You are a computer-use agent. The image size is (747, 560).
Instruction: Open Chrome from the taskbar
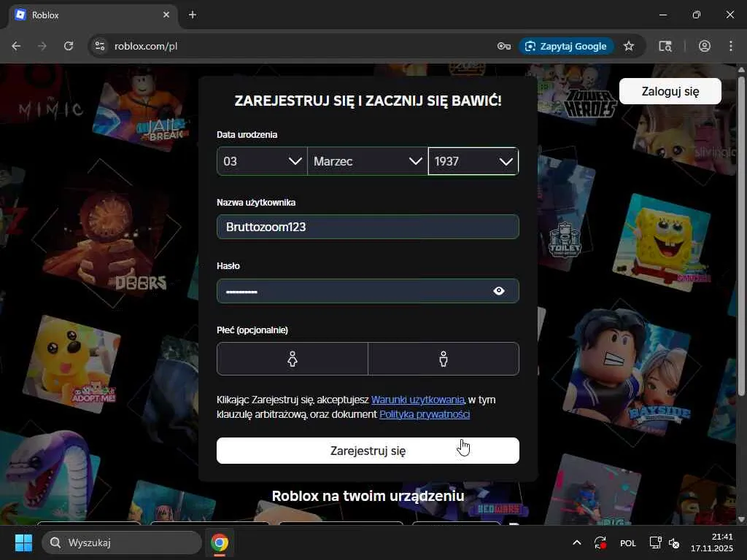220,542
